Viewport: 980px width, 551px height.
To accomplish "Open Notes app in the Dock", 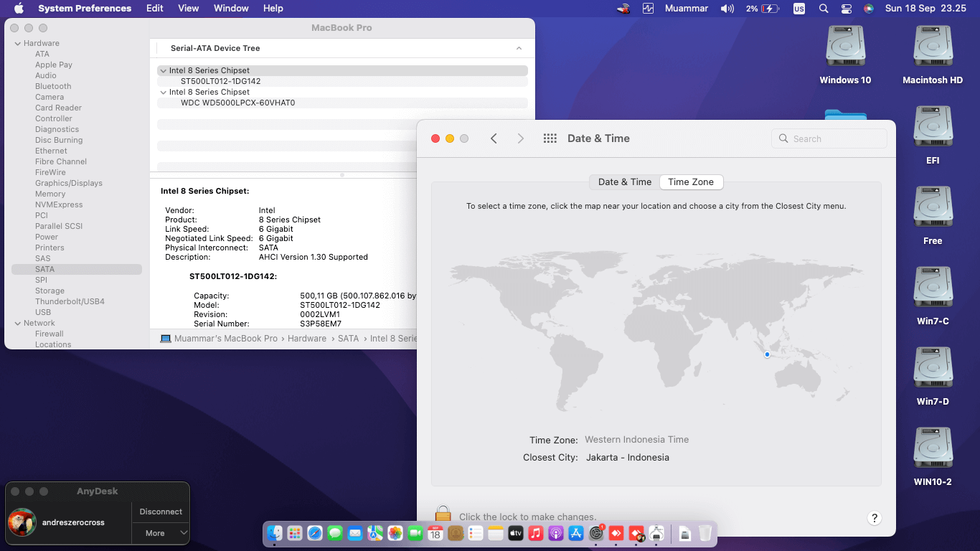I will click(496, 533).
